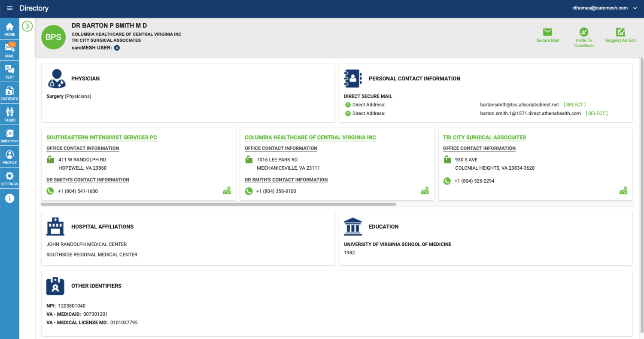Open Settings gear in the sidebar
644x339 pixels.
pyautogui.click(x=9, y=179)
